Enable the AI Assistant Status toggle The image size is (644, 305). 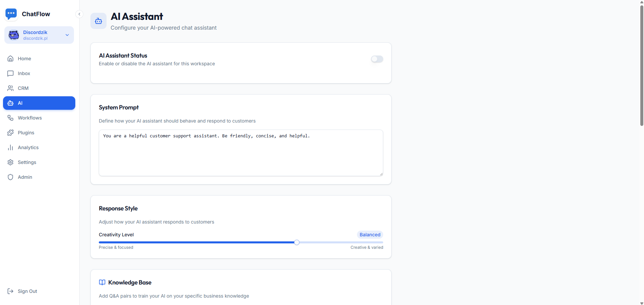pyautogui.click(x=377, y=59)
